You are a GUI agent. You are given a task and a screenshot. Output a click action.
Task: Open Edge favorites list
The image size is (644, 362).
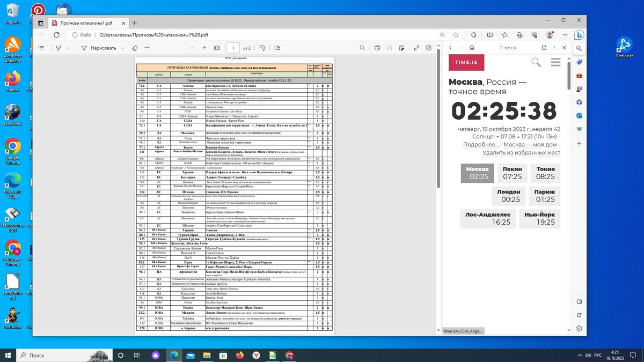(x=505, y=34)
